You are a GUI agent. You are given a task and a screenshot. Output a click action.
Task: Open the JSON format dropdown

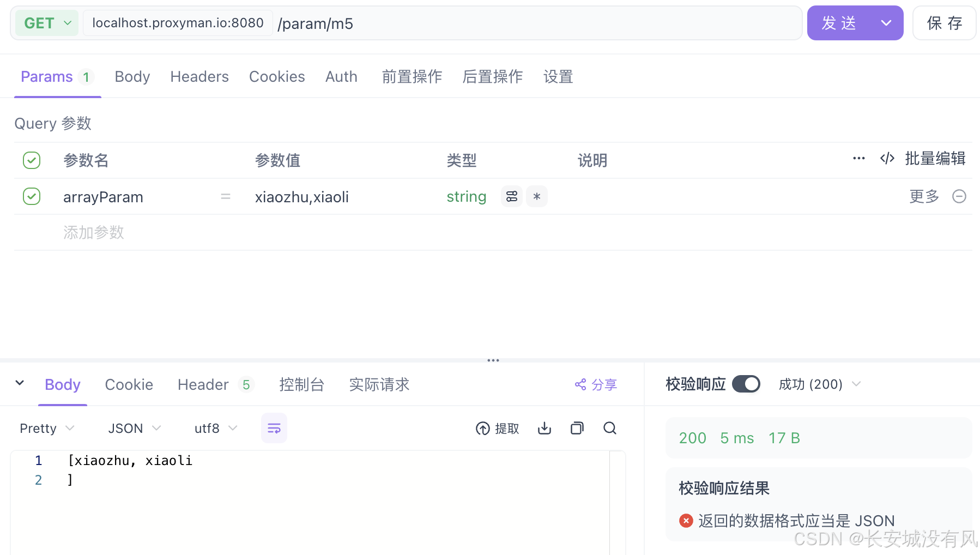coord(135,429)
